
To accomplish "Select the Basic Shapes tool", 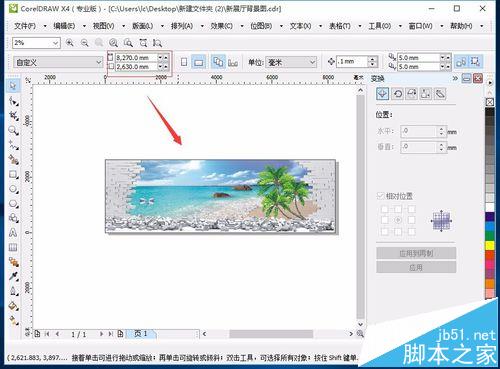I will tap(13, 218).
